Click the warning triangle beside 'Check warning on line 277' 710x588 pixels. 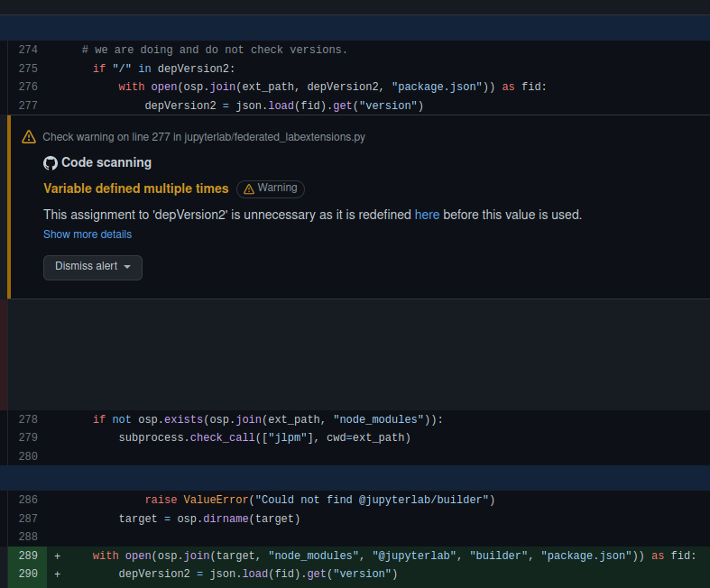(29, 137)
